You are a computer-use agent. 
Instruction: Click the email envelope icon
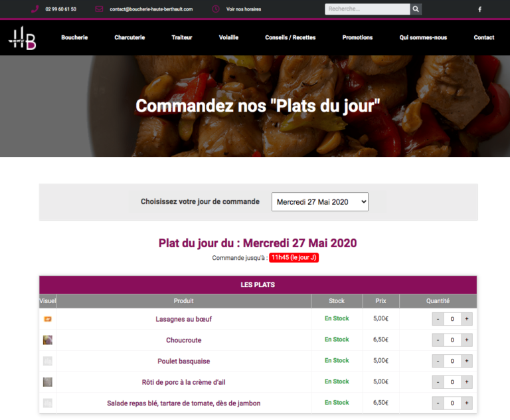pyautogui.click(x=99, y=9)
